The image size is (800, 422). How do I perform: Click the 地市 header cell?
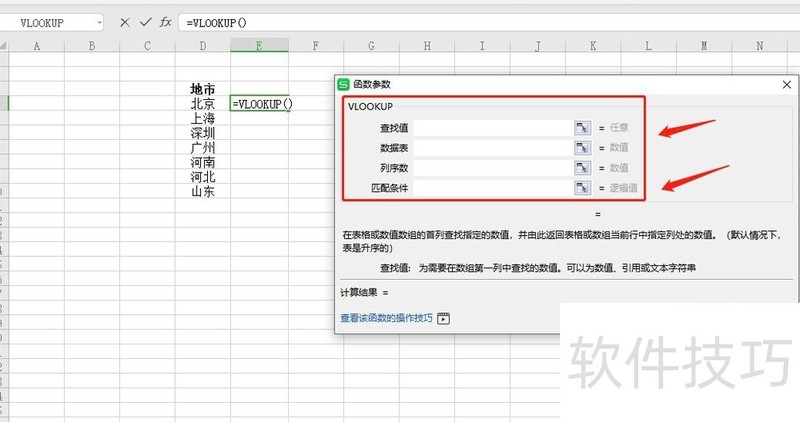pos(203,89)
